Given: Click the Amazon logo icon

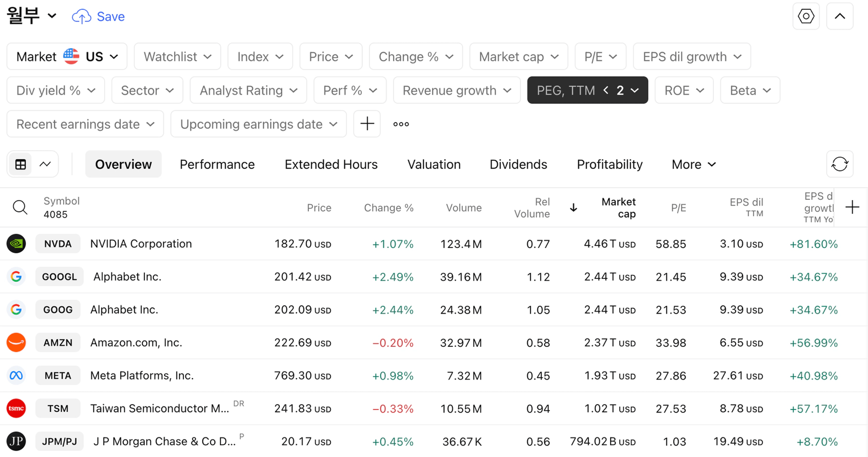Looking at the screenshot, I should tap(16, 342).
